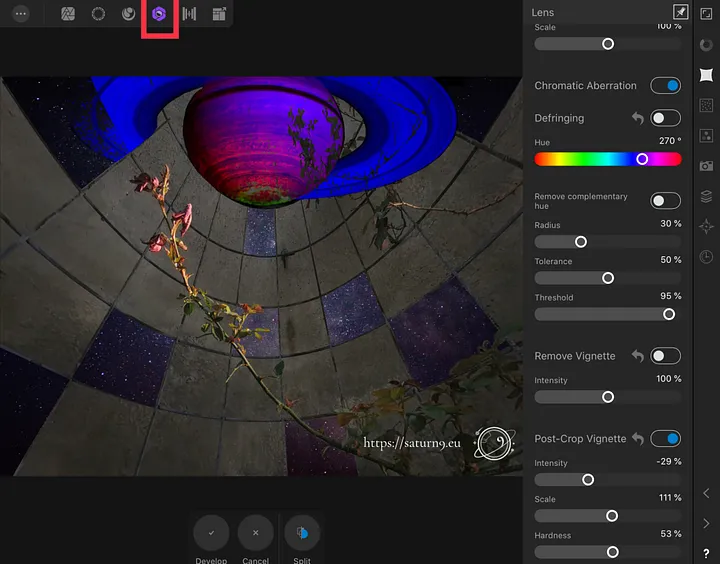Click the camera icon in right sidebar
Screen dimensions: 720x564
[706, 166]
